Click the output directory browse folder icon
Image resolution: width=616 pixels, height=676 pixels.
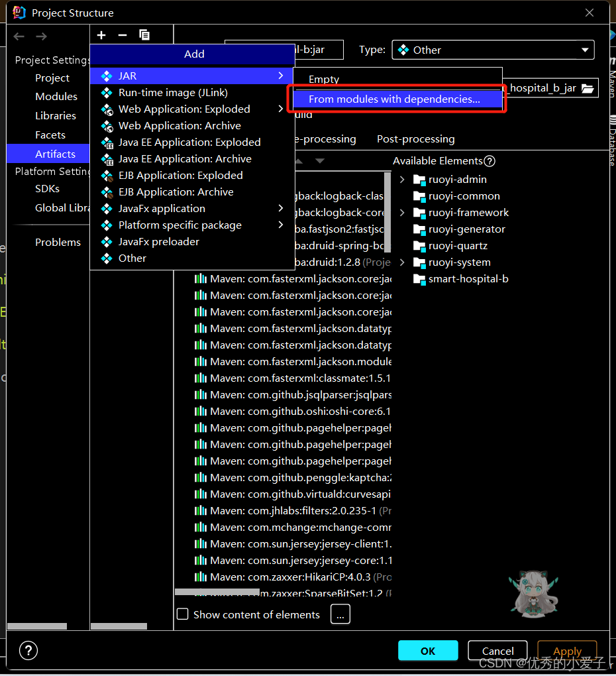point(588,88)
